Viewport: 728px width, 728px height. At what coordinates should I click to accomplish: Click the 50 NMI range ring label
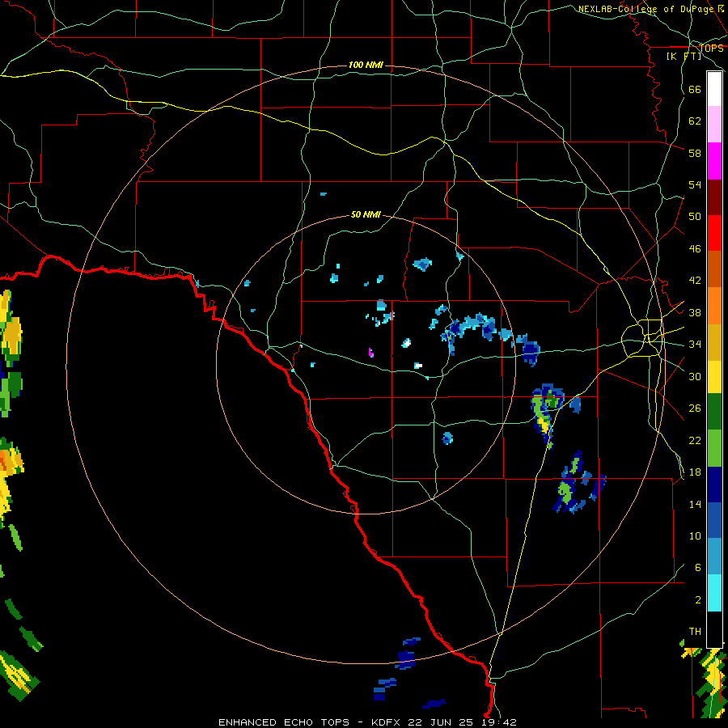[x=366, y=214]
